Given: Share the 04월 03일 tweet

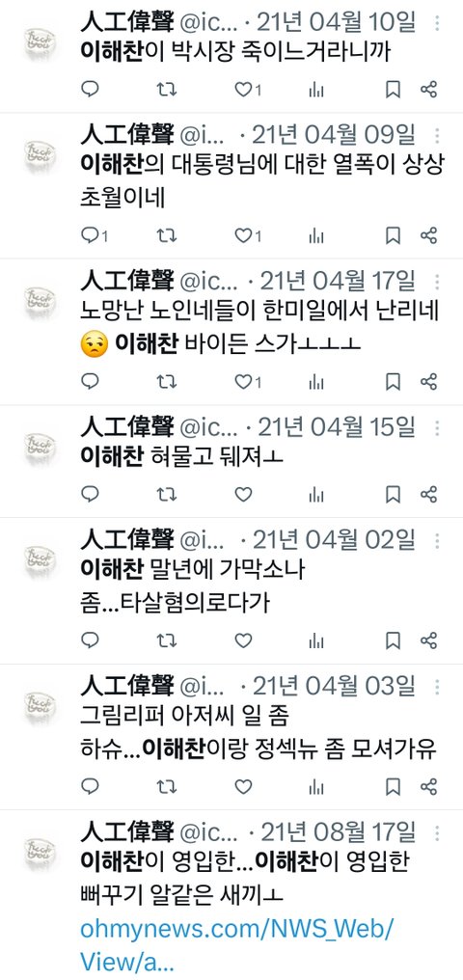Looking at the screenshot, I should pyautogui.click(x=428, y=786).
